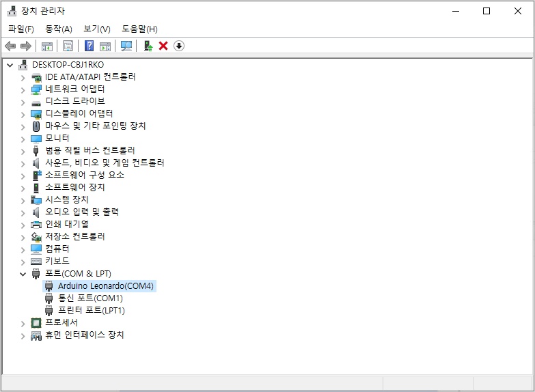Screen dimensions: 535x392
Task: Click the DESKTOP-CBJ1RKO computer icon
Action: [23, 64]
